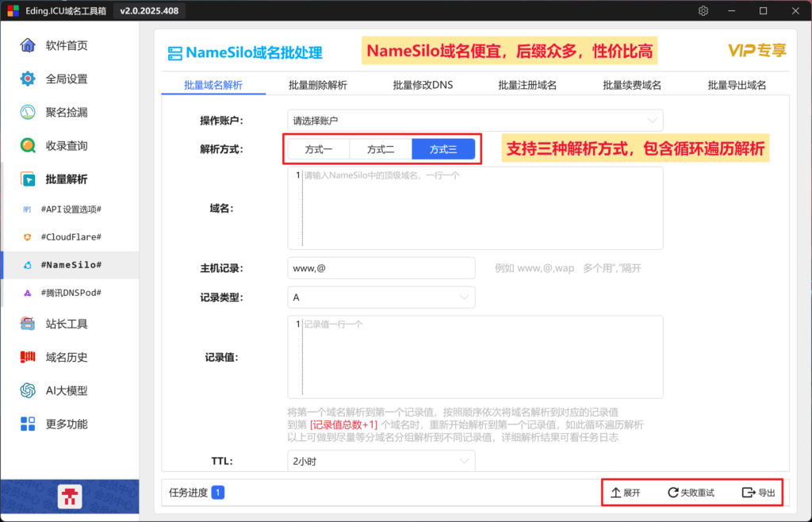Select 方式三 parsing mode
Image resolution: width=812 pixels, height=522 pixels.
443,150
